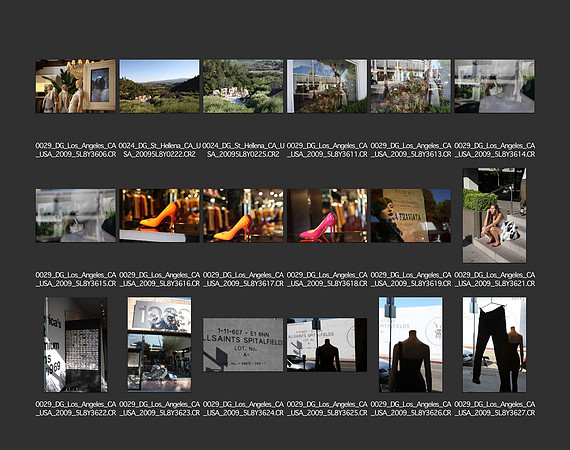Click filename ending 5L8Y3606.CR
Viewport: 570px width, 450px height.
(x=76, y=150)
